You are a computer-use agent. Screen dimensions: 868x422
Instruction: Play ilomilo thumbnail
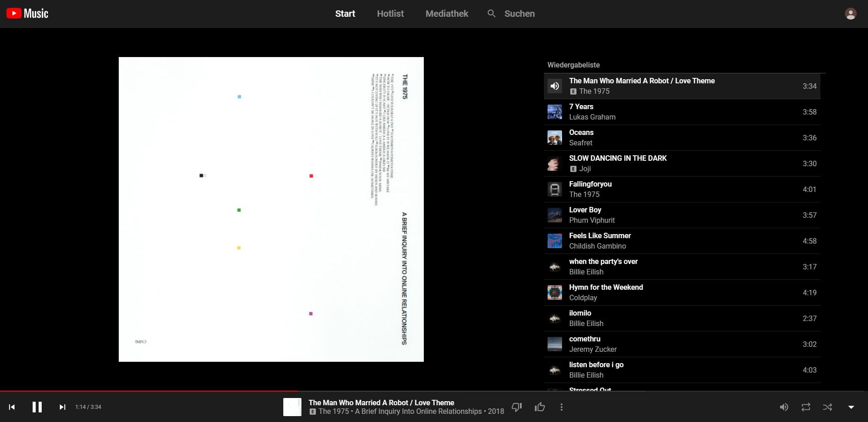click(555, 318)
